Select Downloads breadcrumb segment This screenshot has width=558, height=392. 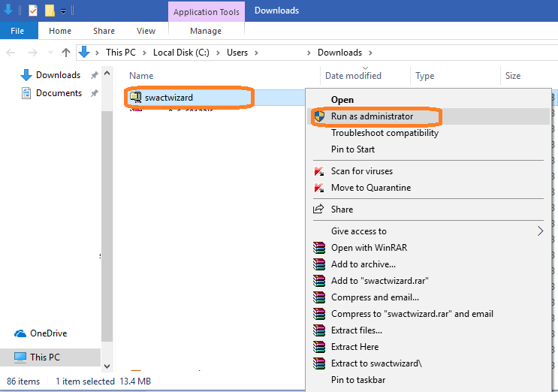tap(340, 53)
